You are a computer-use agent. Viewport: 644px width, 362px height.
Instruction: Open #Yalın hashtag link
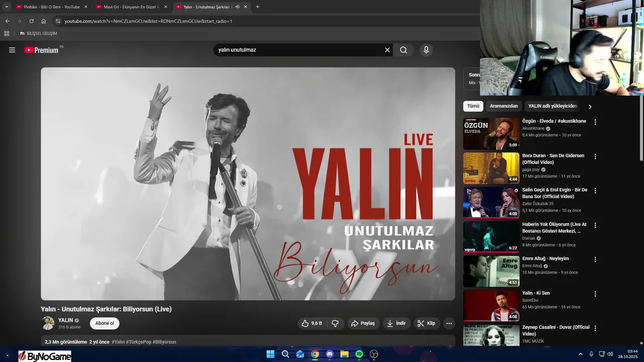pos(118,342)
